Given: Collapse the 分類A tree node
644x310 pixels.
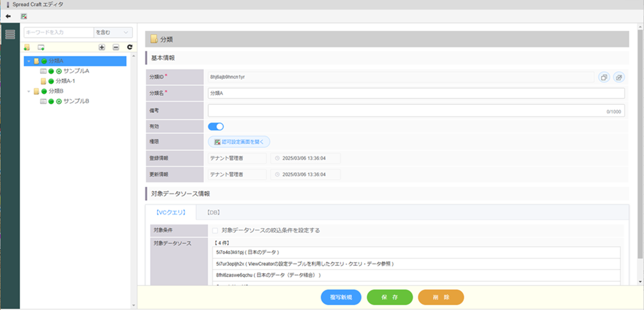Looking at the screenshot, I should tap(28, 61).
